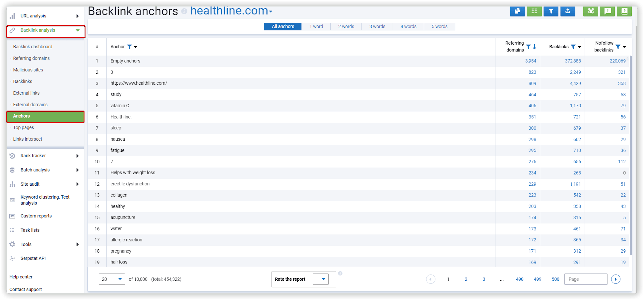
Task: Click the info icon beside Backlink anchors title
Action: pos(184,11)
